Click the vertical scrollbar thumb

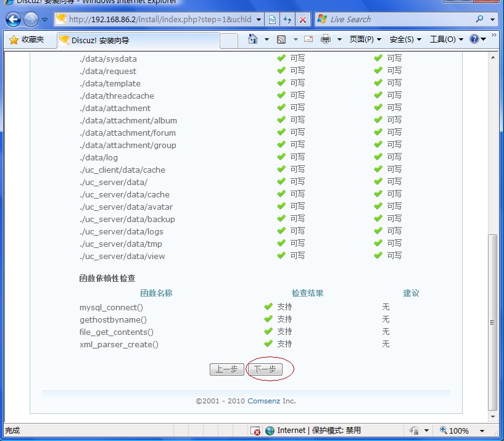click(x=492, y=323)
